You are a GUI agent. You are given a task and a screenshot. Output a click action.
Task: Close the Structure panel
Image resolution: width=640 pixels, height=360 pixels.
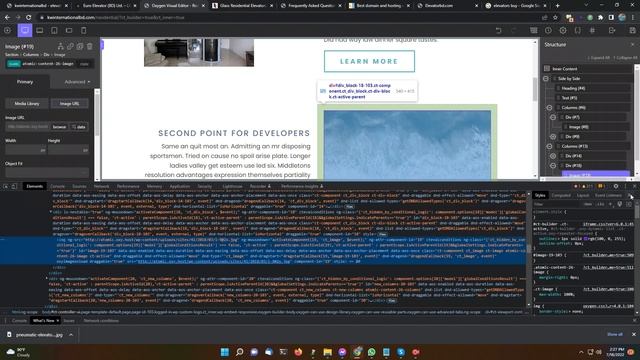(633, 44)
